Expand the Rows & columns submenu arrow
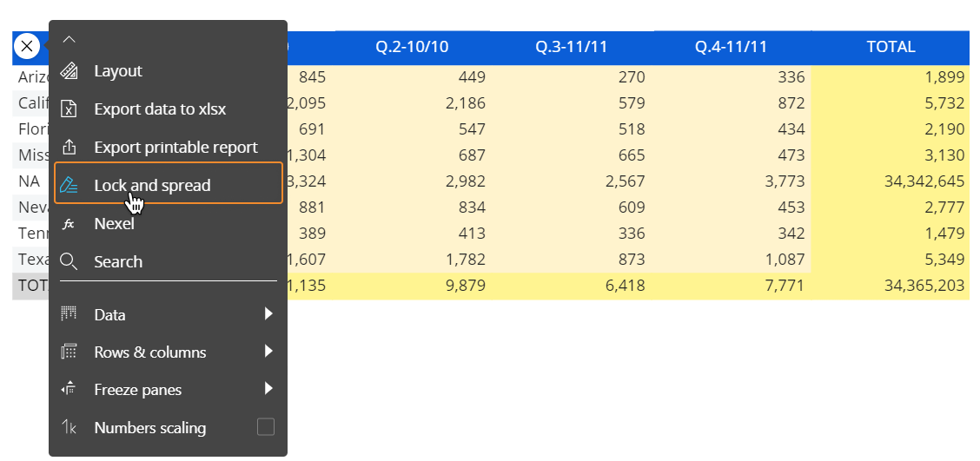980x461 pixels. (268, 352)
